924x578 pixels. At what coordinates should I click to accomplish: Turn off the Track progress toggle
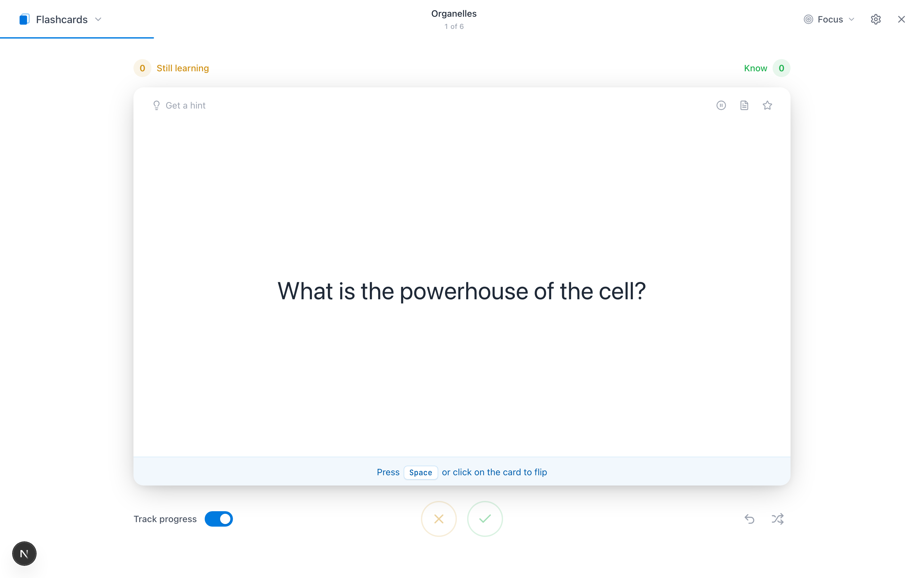click(x=218, y=519)
